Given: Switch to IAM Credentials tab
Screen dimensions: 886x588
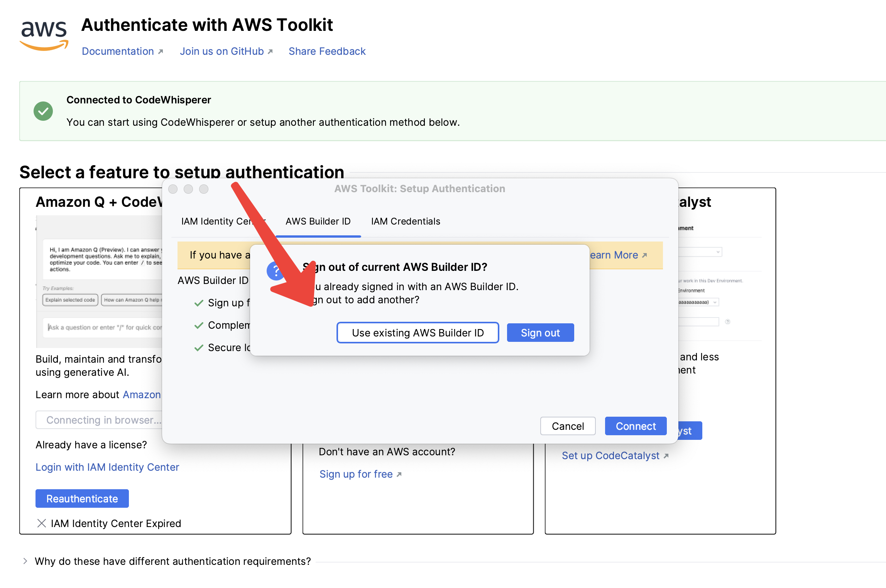Looking at the screenshot, I should [x=406, y=221].
